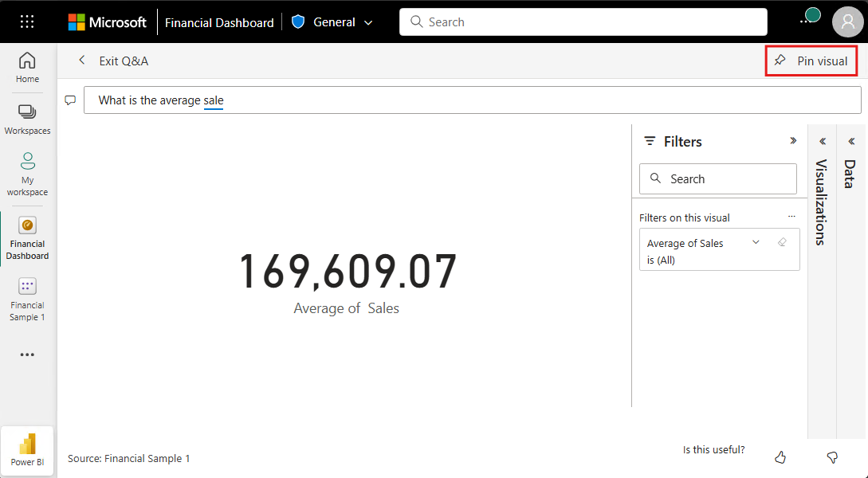Click the Pin visual button
Image resolution: width=868 pixels, height=478 pixels.
click(811, 61)
